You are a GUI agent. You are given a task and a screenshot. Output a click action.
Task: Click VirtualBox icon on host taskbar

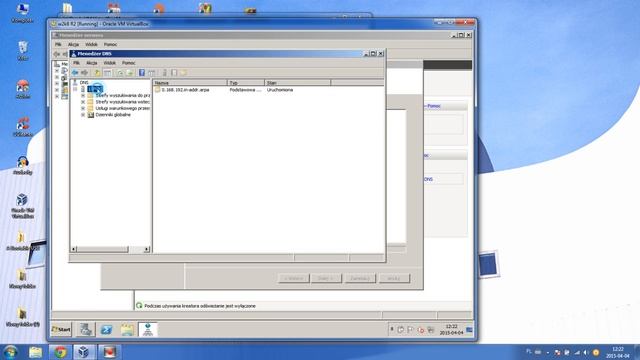[x=84, y=352]
